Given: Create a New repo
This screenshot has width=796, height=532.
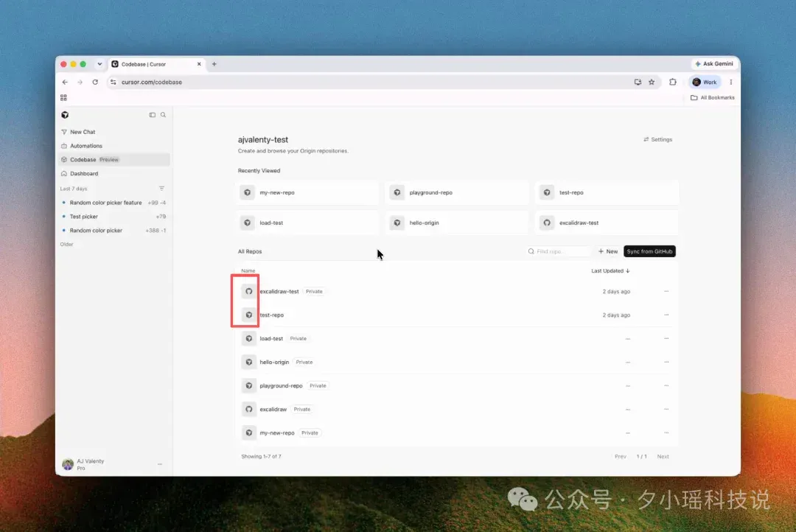Looking at the screenshot, I should click(x=607, y=251).
